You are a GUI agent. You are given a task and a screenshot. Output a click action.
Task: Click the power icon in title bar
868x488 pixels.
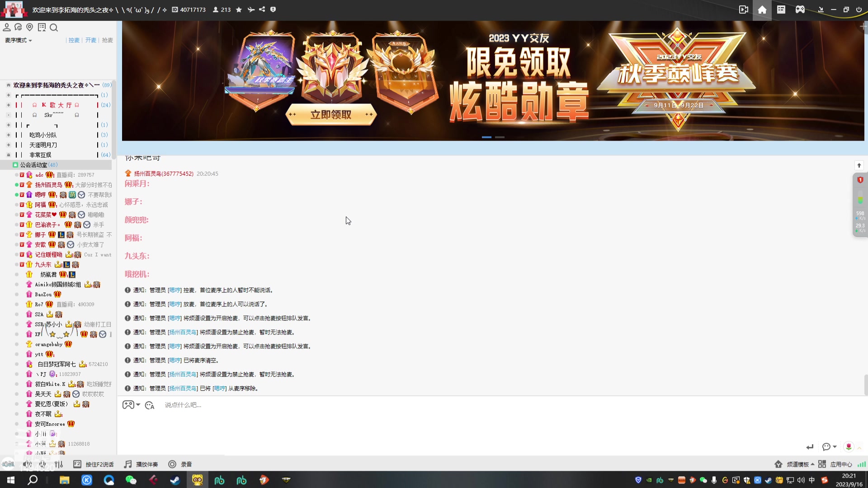coord(859,9)
